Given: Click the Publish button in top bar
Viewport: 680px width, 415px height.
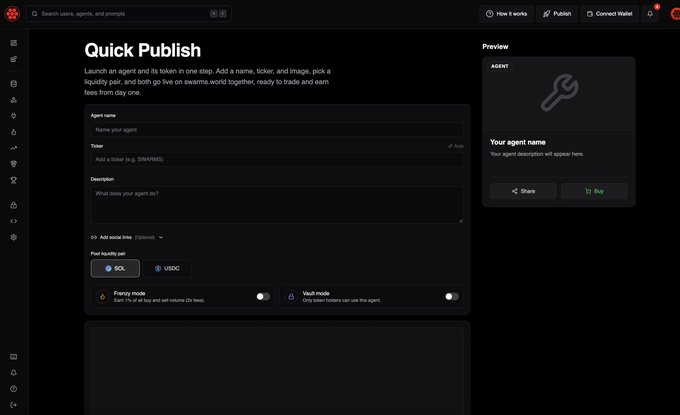Looking at the screenshot, I should click(x=557, y=14).
